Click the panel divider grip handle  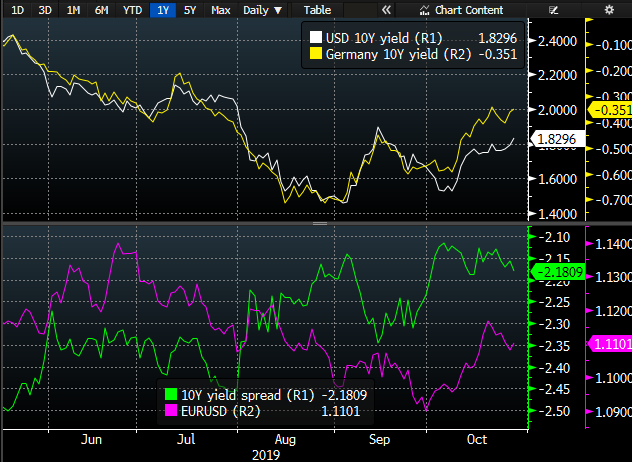pyautogui.click(x=320, y=223)
